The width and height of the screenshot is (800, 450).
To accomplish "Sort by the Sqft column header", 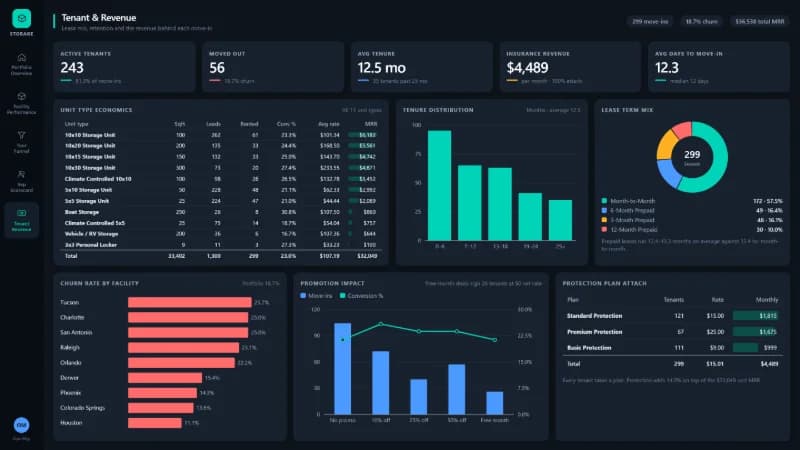I will pyautogui.click(x=180, y=124).
